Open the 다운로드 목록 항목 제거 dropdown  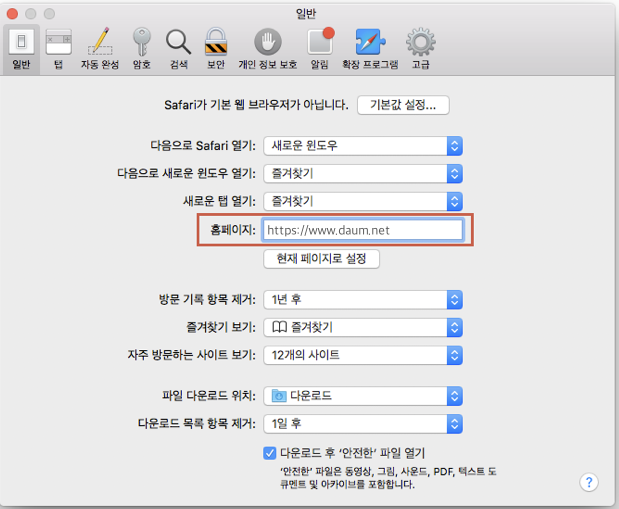pyautogui.click(x=363, y=424)
